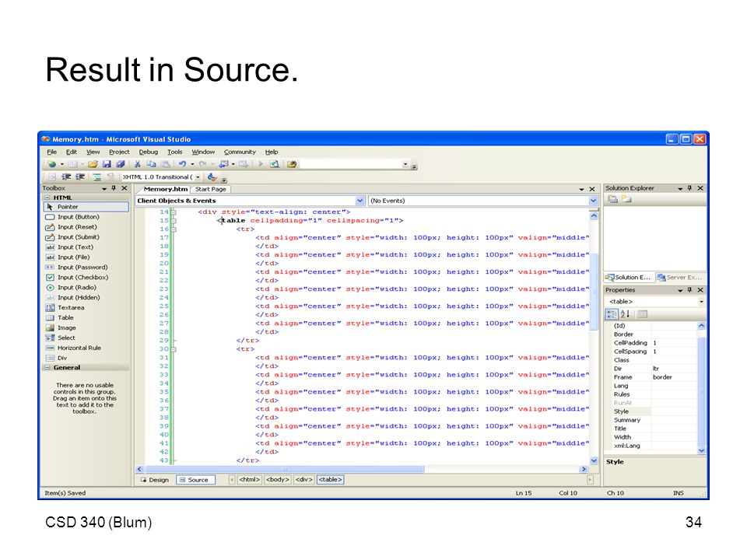Collapse the General toolbox group
The height and width of the screenshot is (560, 747).
click(x=47, y=368)
